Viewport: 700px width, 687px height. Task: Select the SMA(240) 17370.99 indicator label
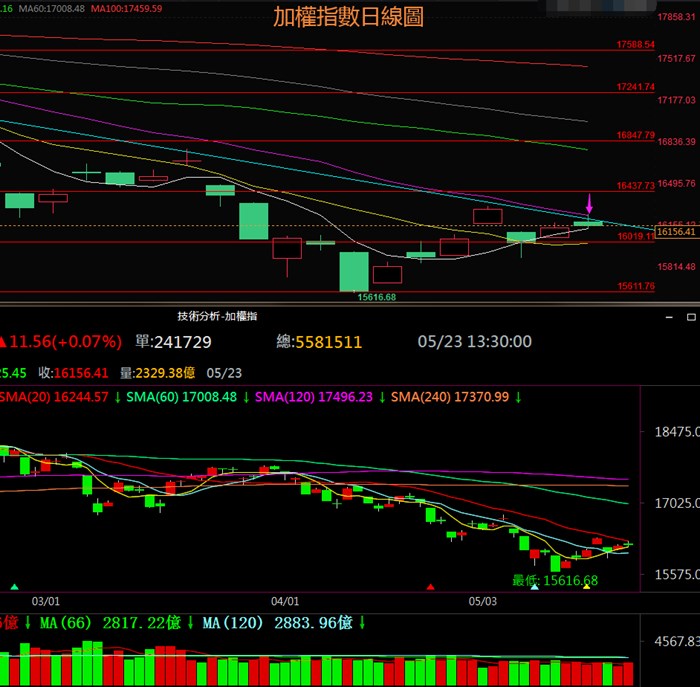[x=450, y=397]
